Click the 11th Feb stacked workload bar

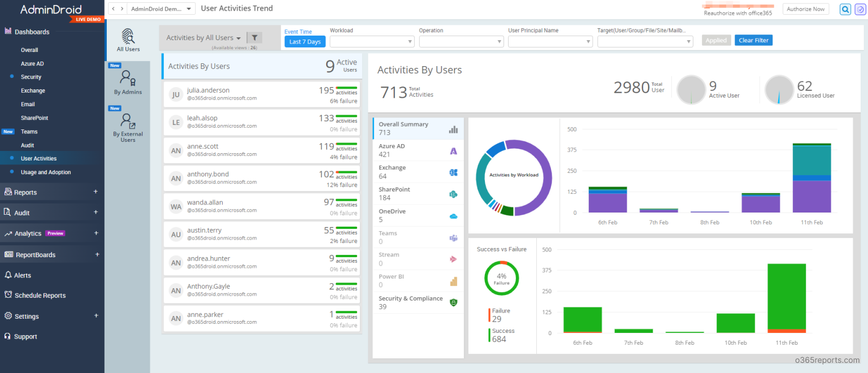tap(811, 178)
